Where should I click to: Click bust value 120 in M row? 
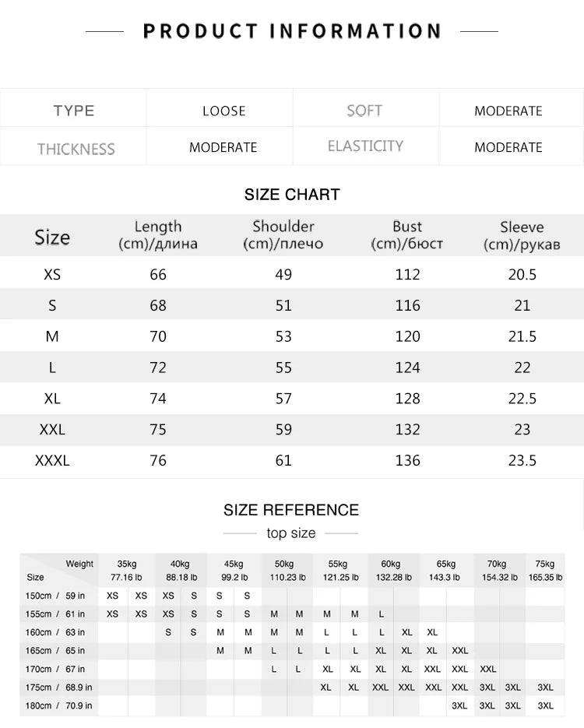click(x=407, y=336)
